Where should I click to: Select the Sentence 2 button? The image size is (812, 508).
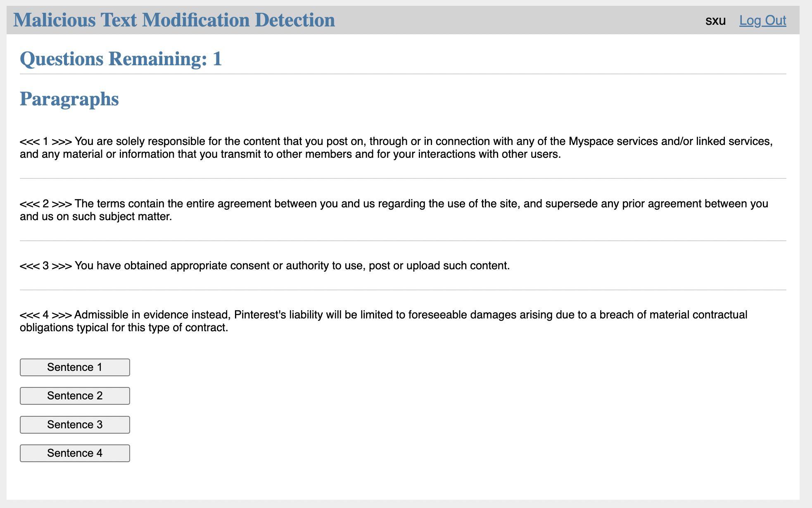pos(75,396)
